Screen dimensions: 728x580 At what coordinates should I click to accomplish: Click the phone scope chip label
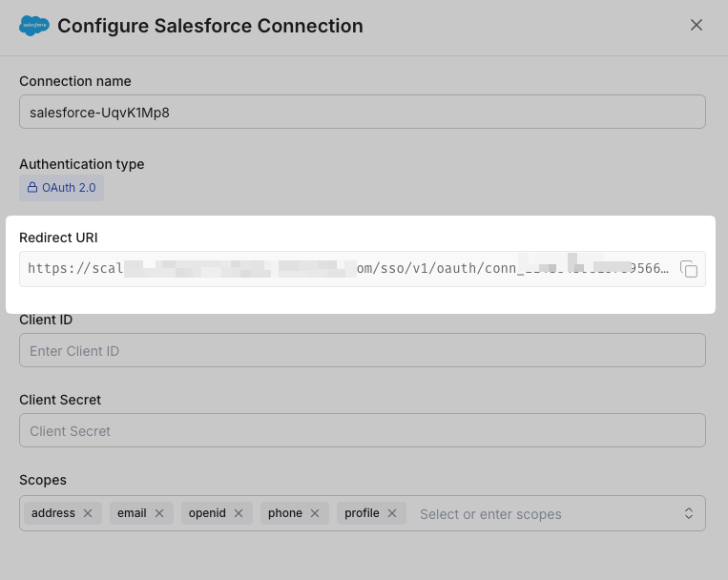[284, 513]
